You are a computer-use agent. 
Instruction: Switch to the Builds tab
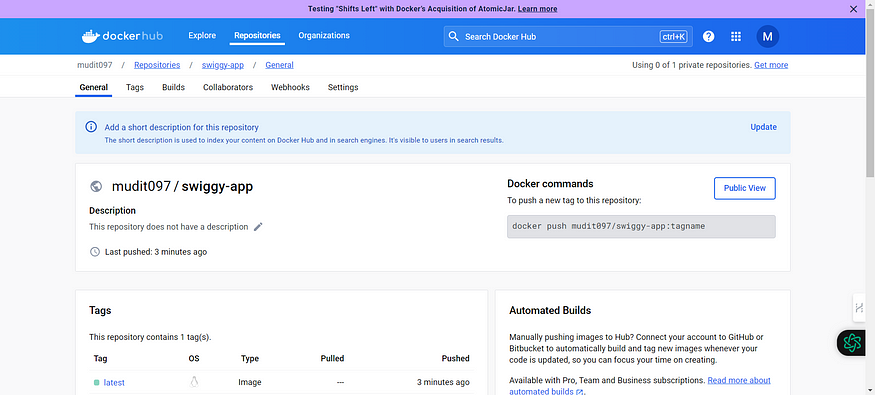coord(174,87)
